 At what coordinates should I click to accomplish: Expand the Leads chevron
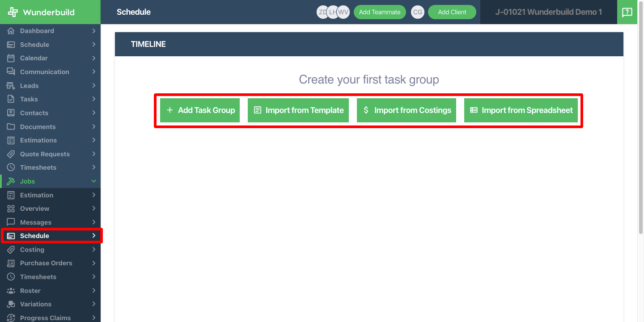94,86
